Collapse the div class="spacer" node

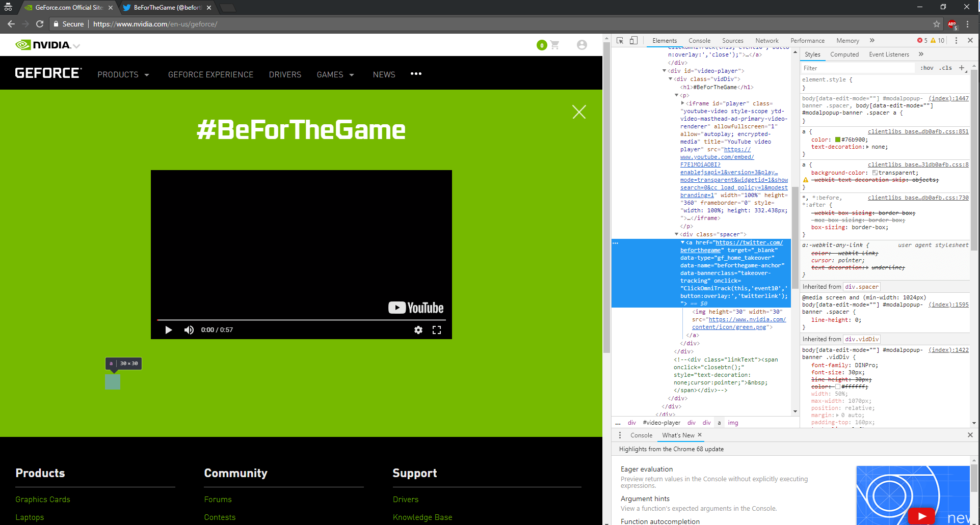coord(677,234)
